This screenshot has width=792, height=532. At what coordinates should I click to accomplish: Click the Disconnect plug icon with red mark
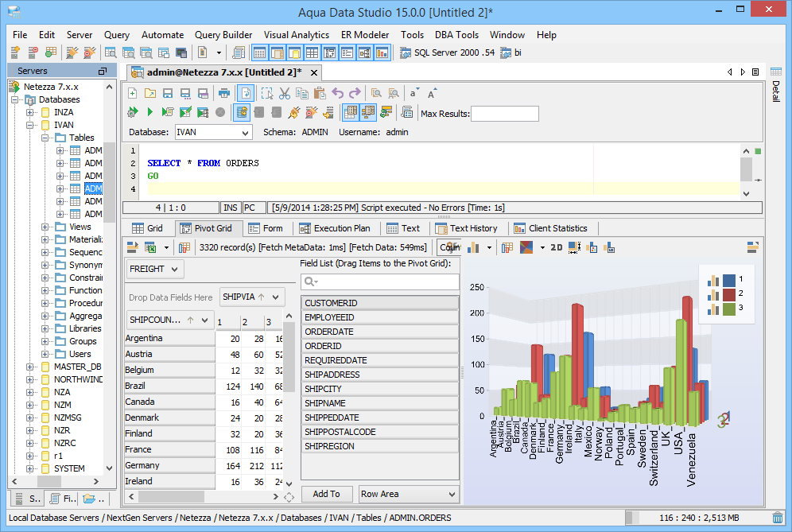click(311, 112)
